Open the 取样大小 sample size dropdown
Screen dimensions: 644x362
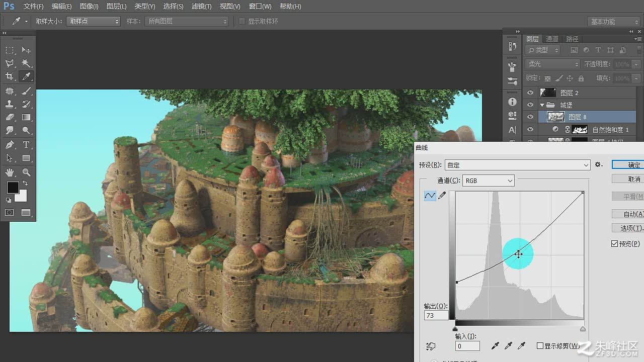93,21
